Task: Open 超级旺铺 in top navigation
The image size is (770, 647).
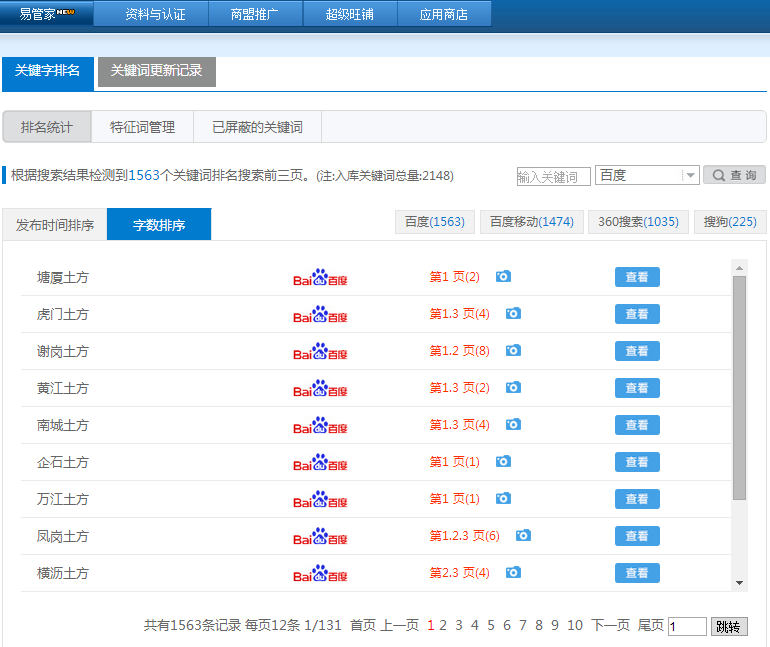Action: tap(349, 14)
